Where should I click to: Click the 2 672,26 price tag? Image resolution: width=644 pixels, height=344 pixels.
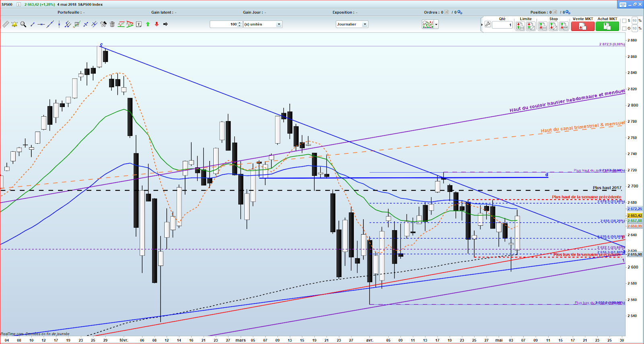635,209
